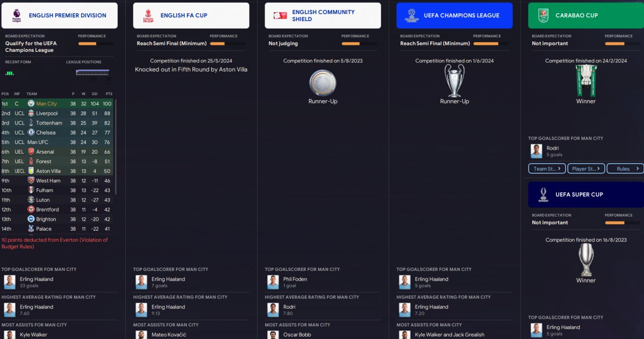644x339 pixels.
Task: Click the Carabao Cup winner trophy image
Action: point(586,81)
